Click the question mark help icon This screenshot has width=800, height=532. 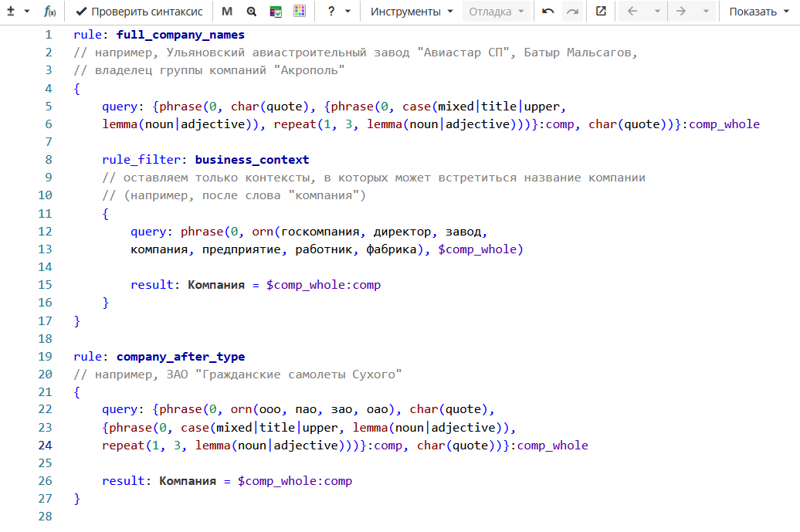click(331, 11)
